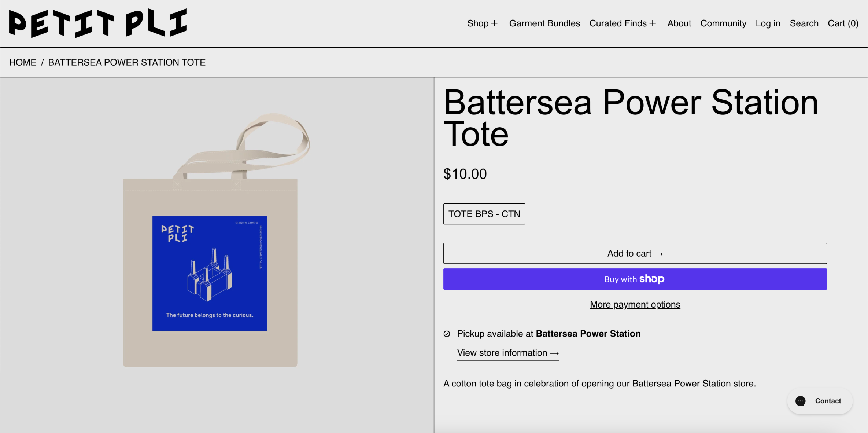This screenshot has height=433, width=868.
Task: Click the plus icon next to Shop
Action: point(494,23)
